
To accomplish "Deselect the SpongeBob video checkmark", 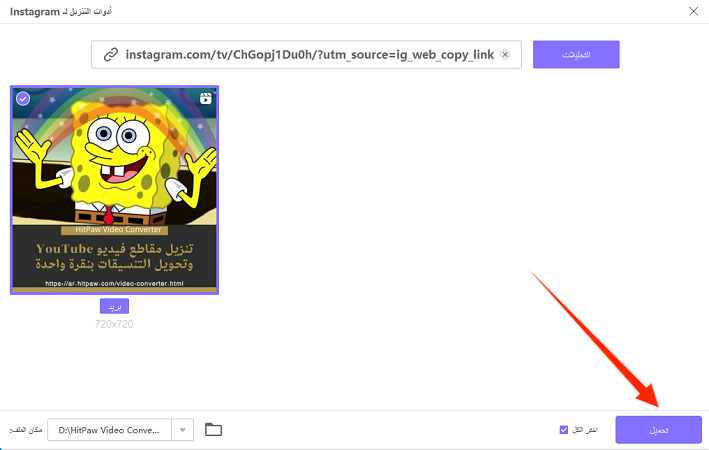I will tap(23, 99).
